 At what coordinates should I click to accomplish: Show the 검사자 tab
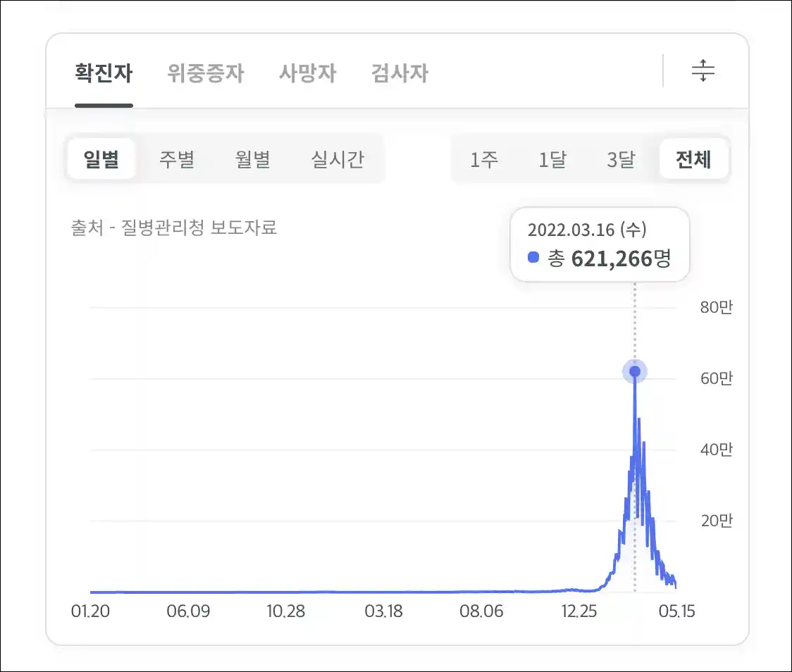pos(400,73)
